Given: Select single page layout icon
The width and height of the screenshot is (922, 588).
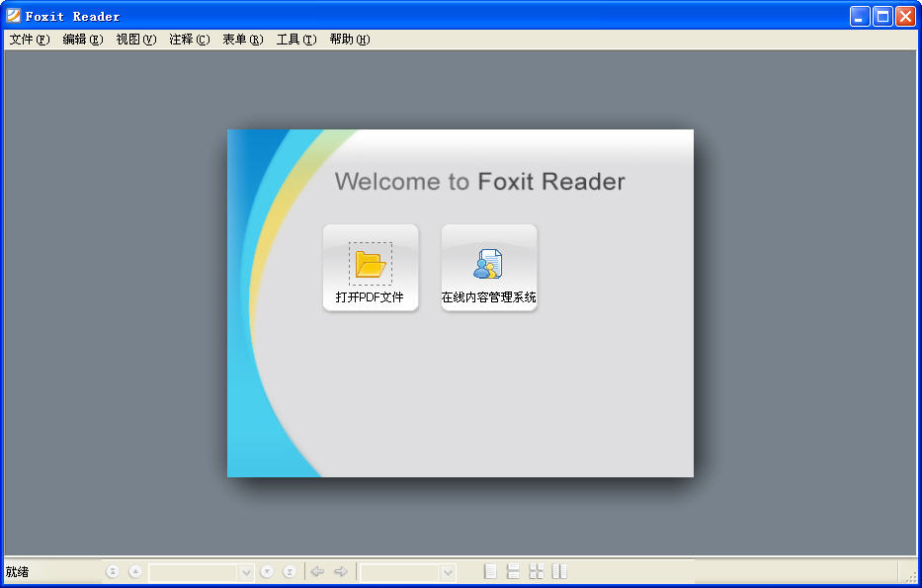Looking at the screenshot, I should tap(490, 571).
